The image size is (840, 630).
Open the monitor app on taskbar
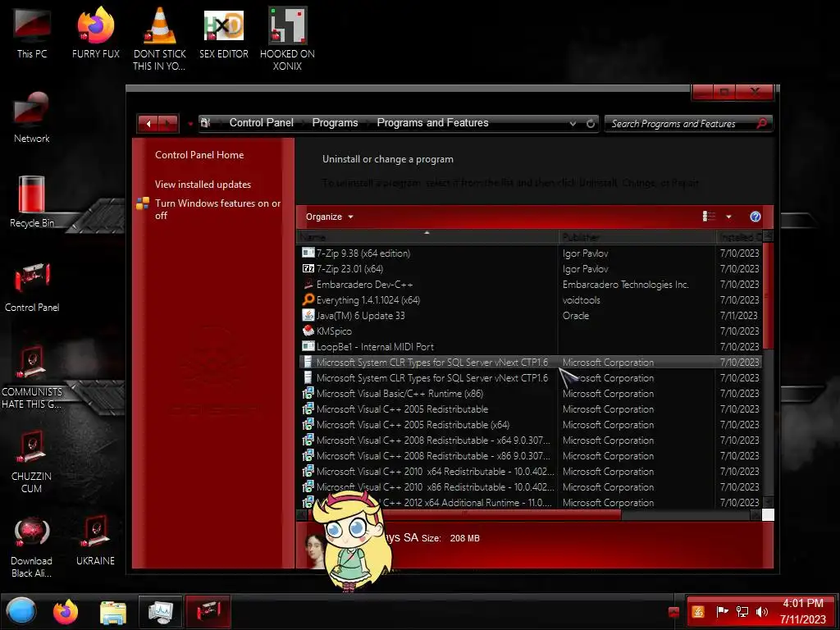[160, 612]
